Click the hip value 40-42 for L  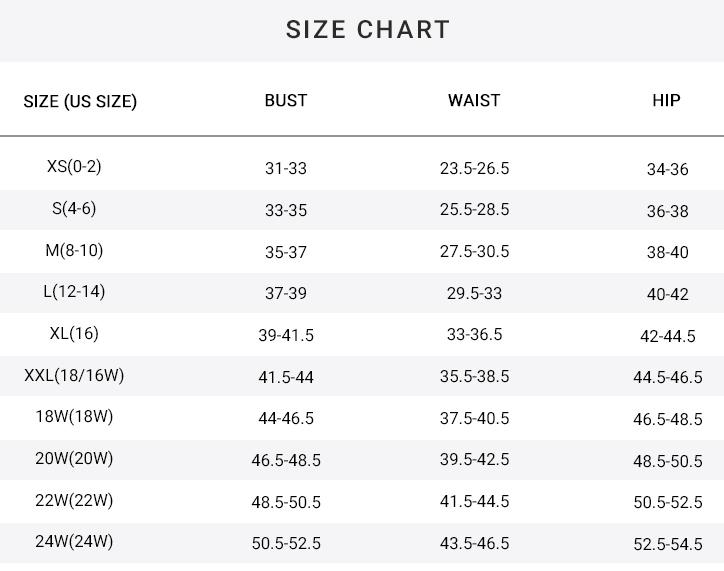click(x=667, y=294)
